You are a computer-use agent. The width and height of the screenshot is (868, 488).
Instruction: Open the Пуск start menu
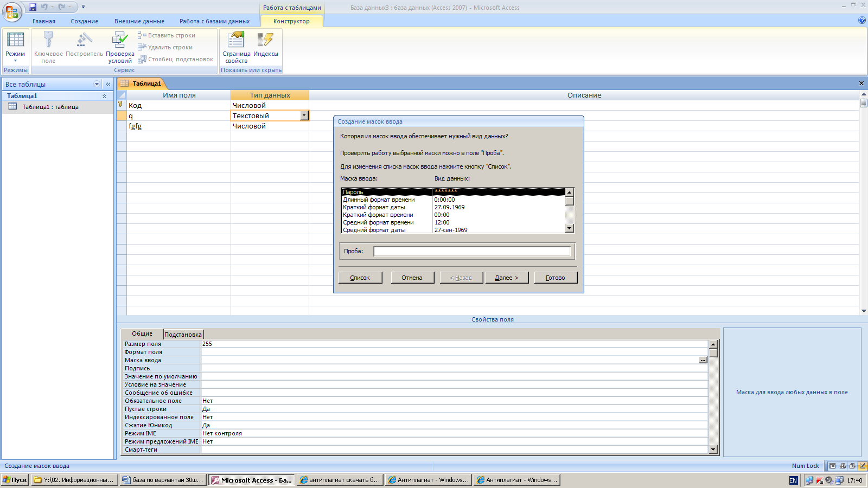pyautogui.click(x=15, y=480)
